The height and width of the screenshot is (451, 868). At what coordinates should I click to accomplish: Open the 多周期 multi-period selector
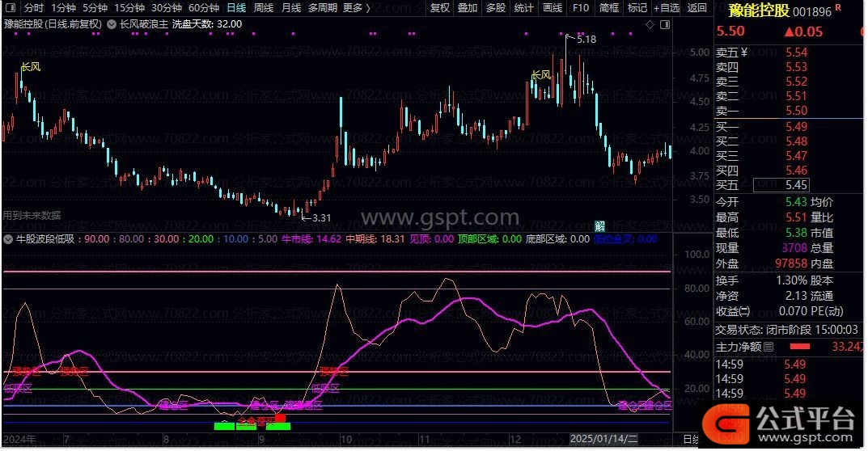pos(324,8)
